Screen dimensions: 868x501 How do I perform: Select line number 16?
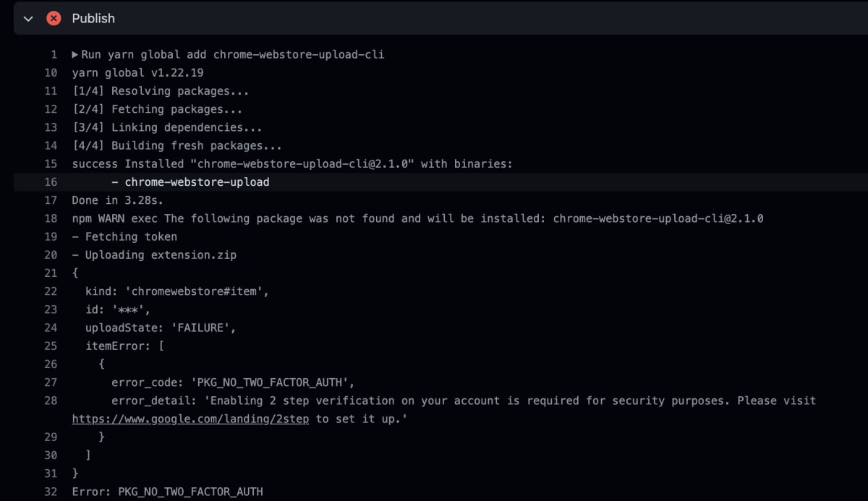pyautogui.click(x=51, y=182)
